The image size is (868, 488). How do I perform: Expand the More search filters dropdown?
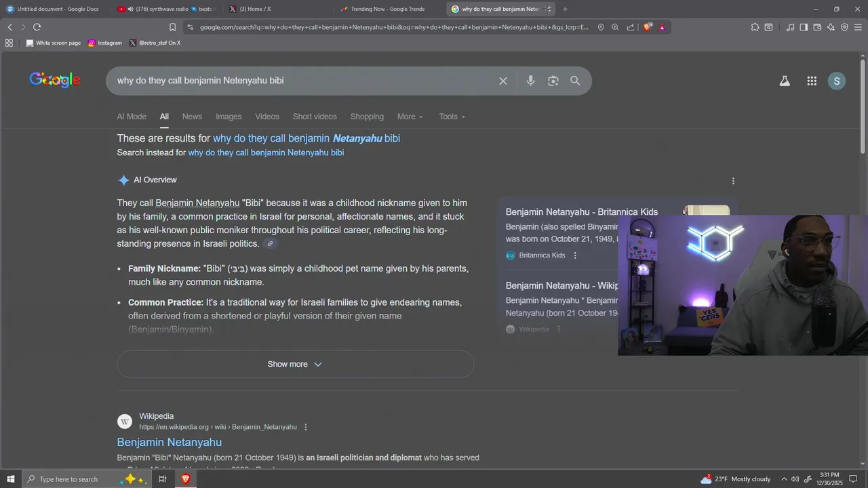click(x=410, y=117)
